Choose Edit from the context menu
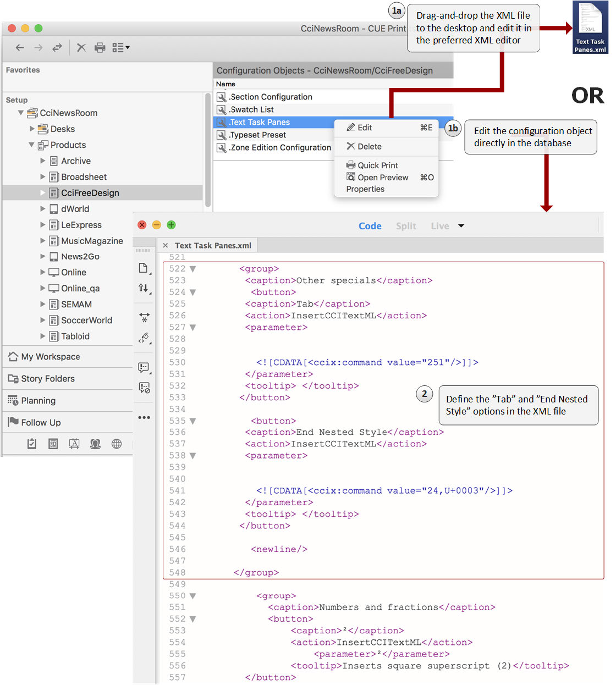 click(x=364, y=128)
